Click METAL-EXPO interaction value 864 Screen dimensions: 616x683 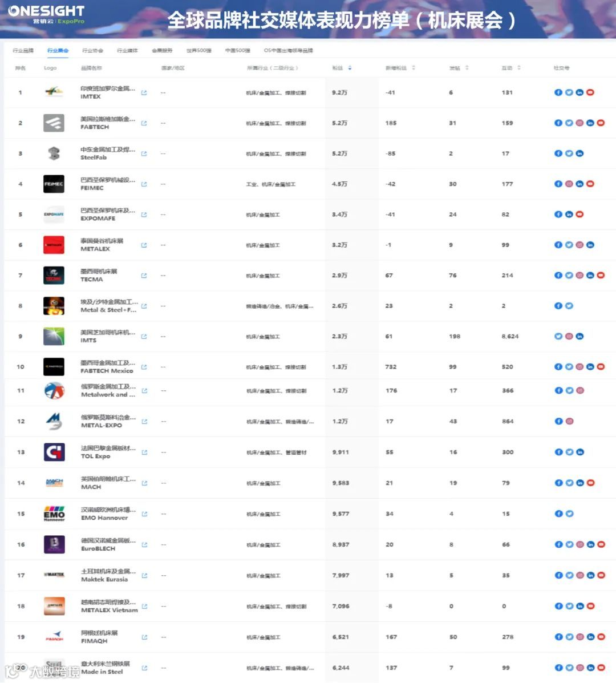(x=508, y=421)
